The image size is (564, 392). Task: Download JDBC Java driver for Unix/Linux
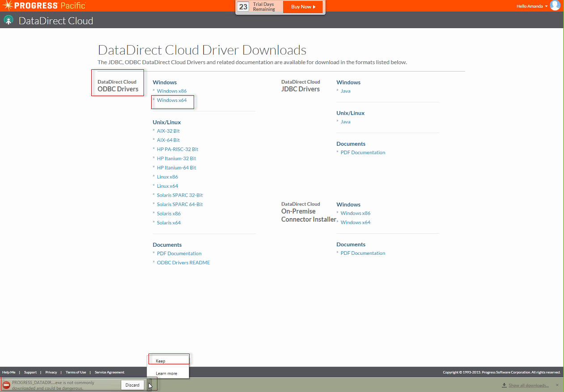pos(345,122)
